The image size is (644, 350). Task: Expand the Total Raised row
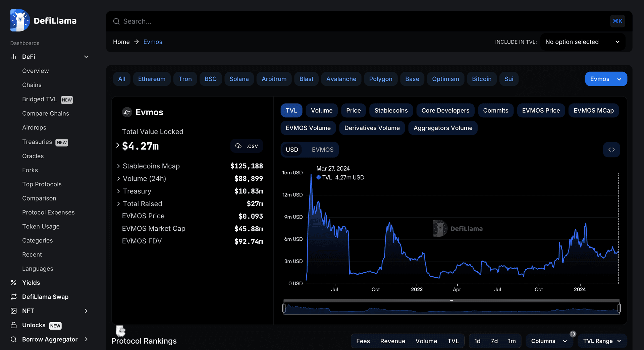[x=118, y=204]
